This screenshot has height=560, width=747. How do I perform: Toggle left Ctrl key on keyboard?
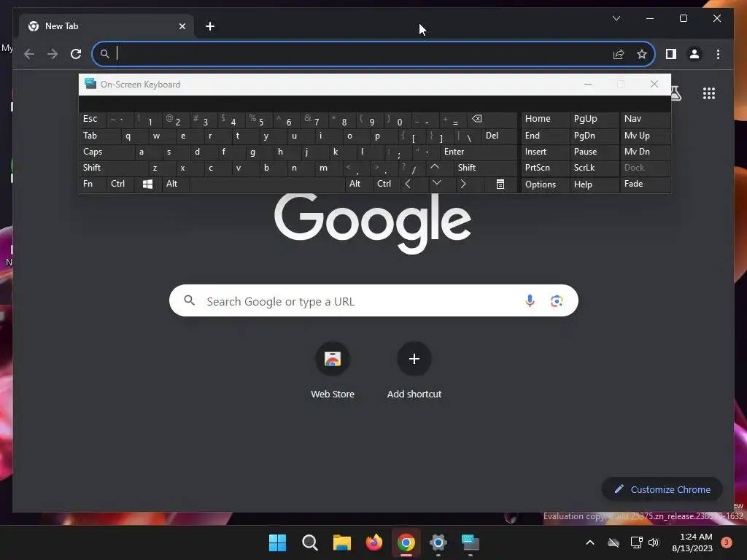pos(120,184)
